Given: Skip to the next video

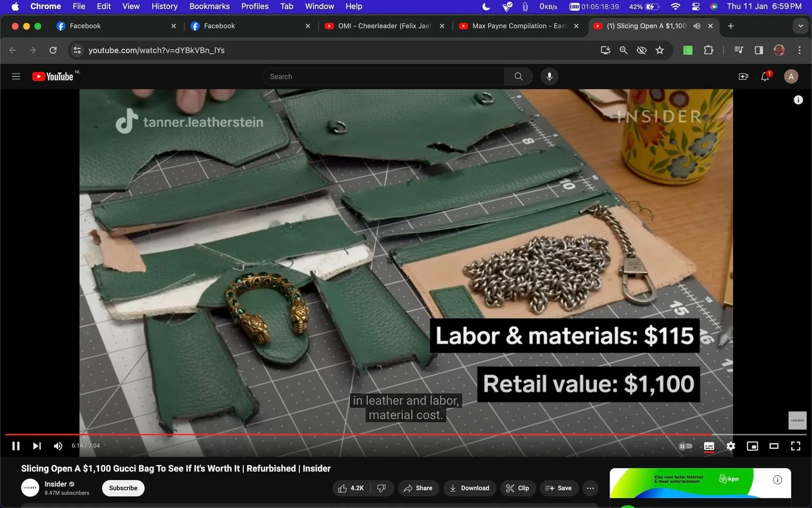Looking at the screenshot, I should tap(37, 446).
